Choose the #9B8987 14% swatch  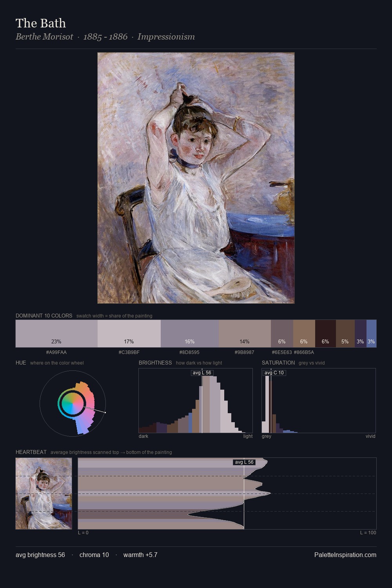(245, 334)
